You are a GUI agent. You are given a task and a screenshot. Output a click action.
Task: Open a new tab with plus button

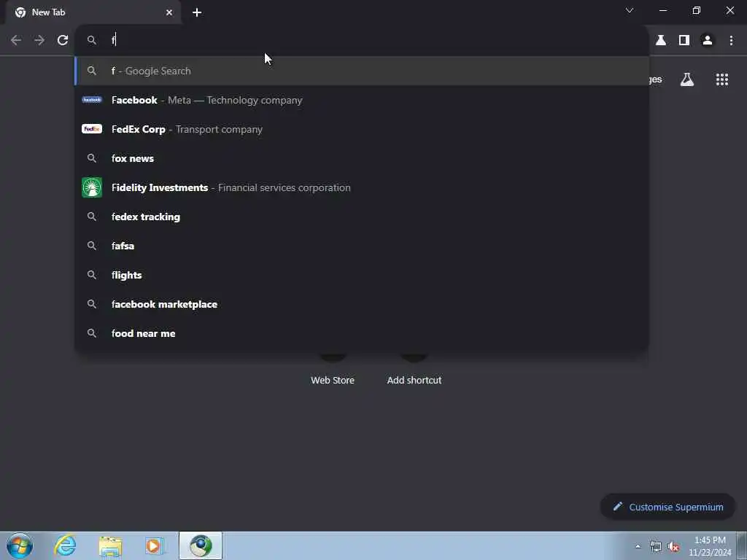[197, 12]
